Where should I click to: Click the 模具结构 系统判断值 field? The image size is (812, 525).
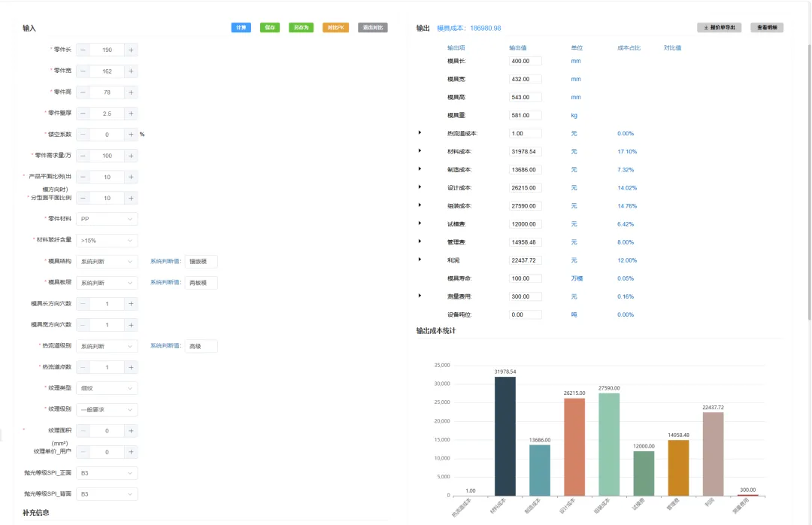(201, 262)
